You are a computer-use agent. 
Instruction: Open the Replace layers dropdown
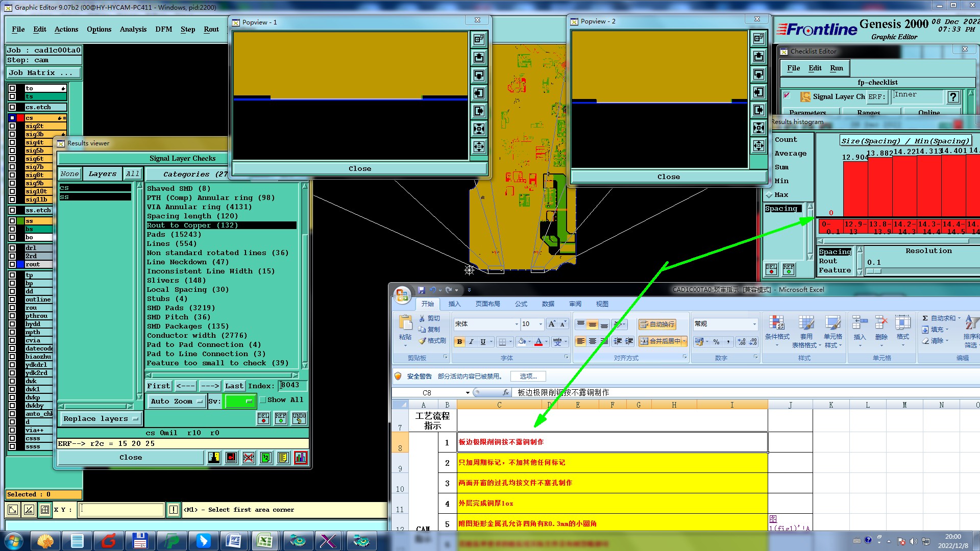(101, 419)
